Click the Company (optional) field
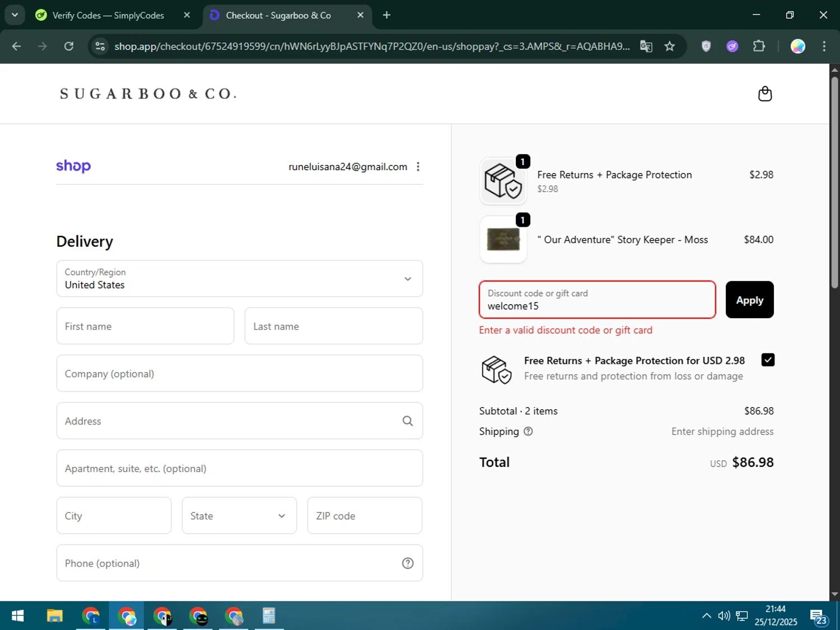The image size is (840, 630). (240, 373)
